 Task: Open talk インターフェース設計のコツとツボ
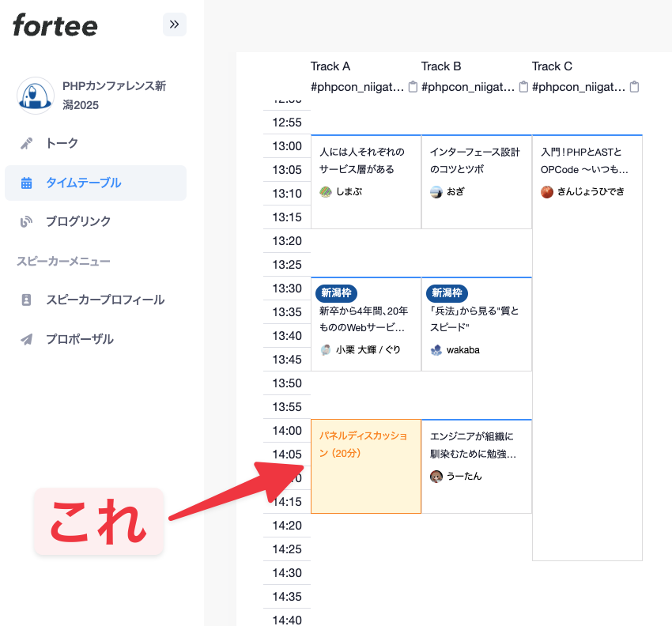point(474,160)
